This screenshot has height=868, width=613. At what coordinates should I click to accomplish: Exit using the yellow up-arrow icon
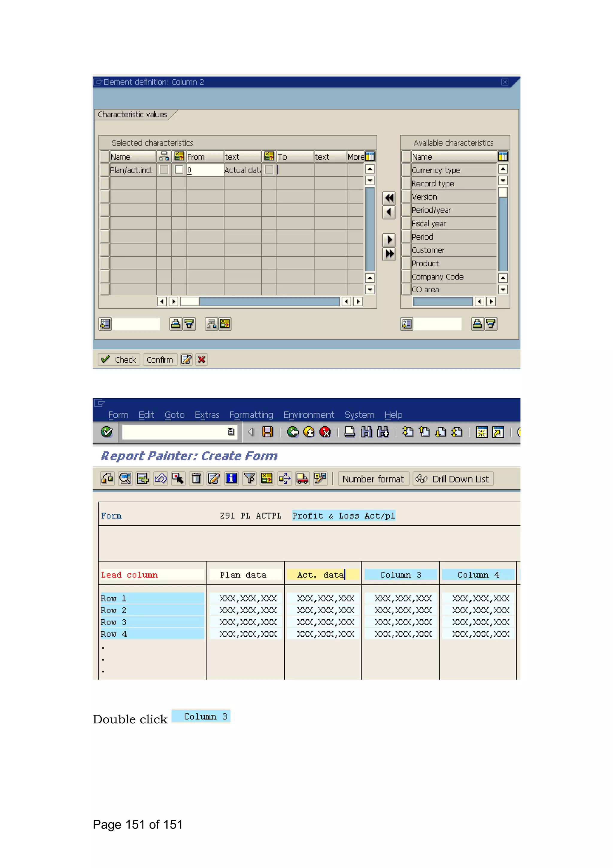(309, 432)
